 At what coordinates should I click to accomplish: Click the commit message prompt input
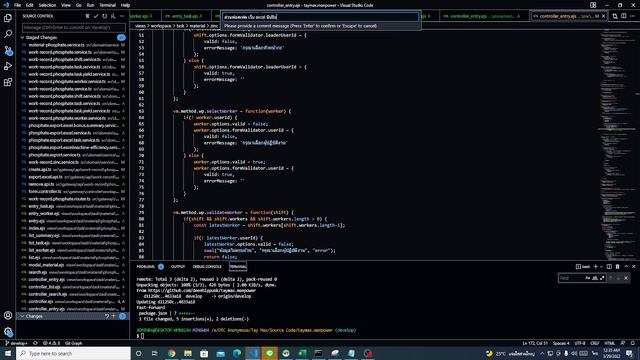[x=320, y=17]
